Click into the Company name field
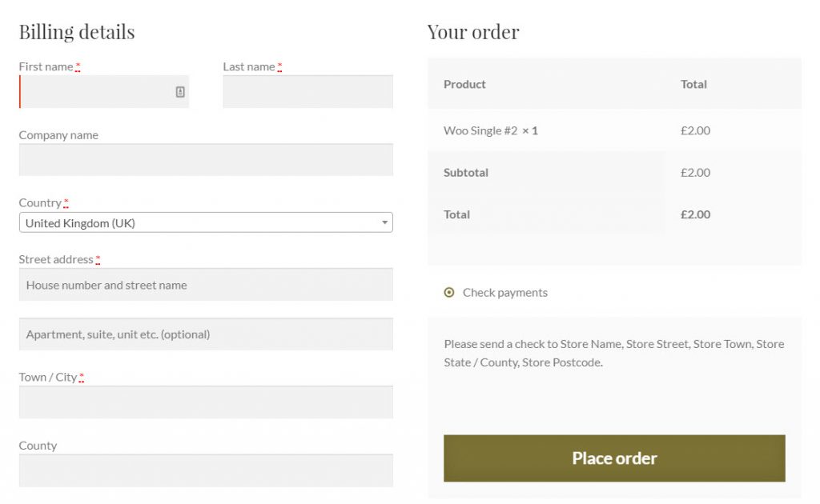Viewport: 820px width, 504px height. click(x=205, y=159)
